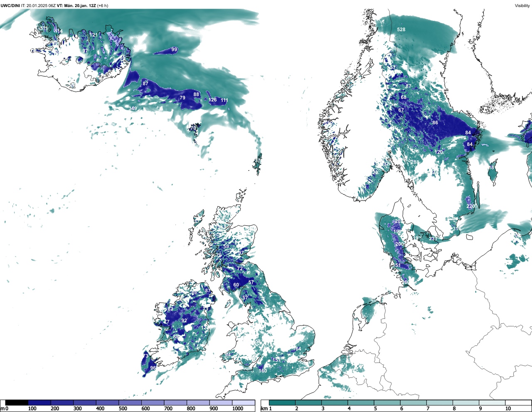Click the '288' value in southern Sweden

(415, 162)
